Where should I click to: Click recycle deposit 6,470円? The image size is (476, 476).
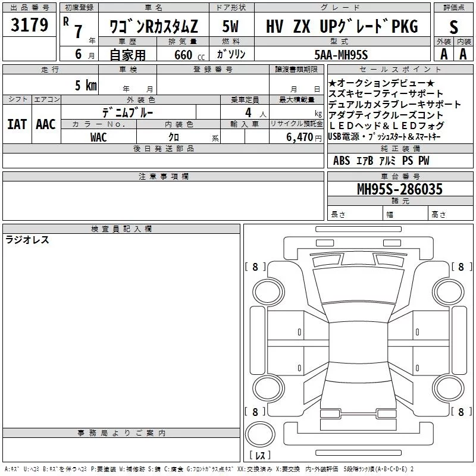coord(304,137)
